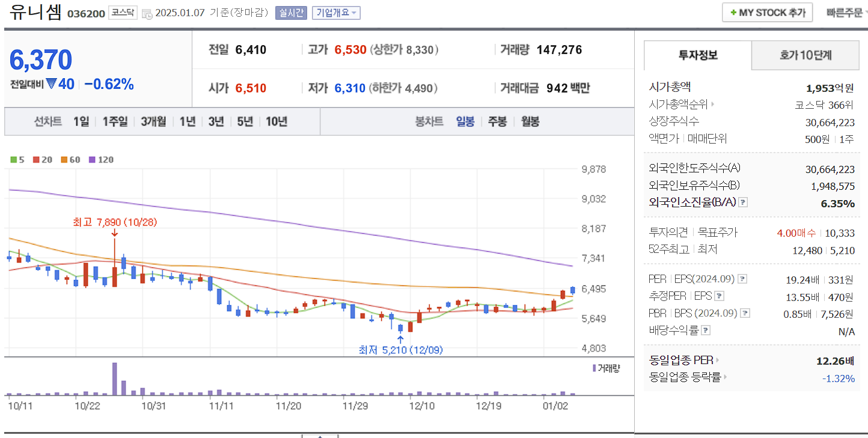Click the help icon next to 배당수익률
868x438 pixels.
click(706, 329)
